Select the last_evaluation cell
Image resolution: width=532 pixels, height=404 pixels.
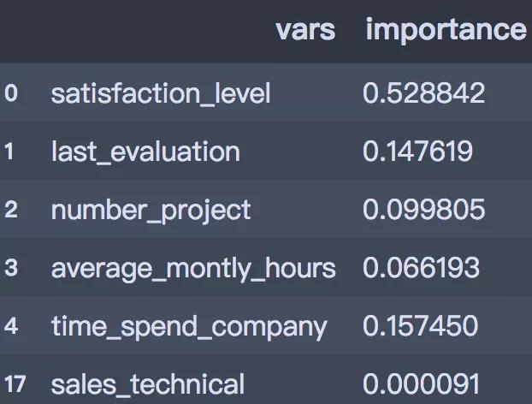(x=145, y=151)
